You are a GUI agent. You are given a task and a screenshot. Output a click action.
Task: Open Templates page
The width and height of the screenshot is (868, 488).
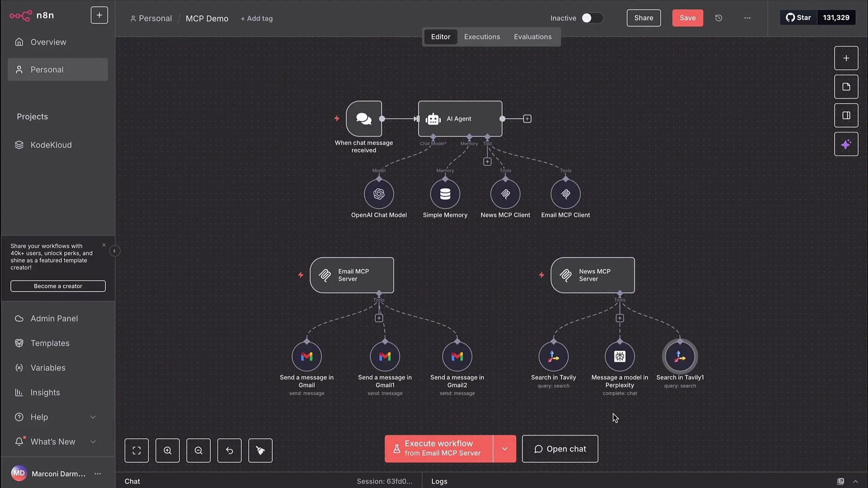coord(58,343)
